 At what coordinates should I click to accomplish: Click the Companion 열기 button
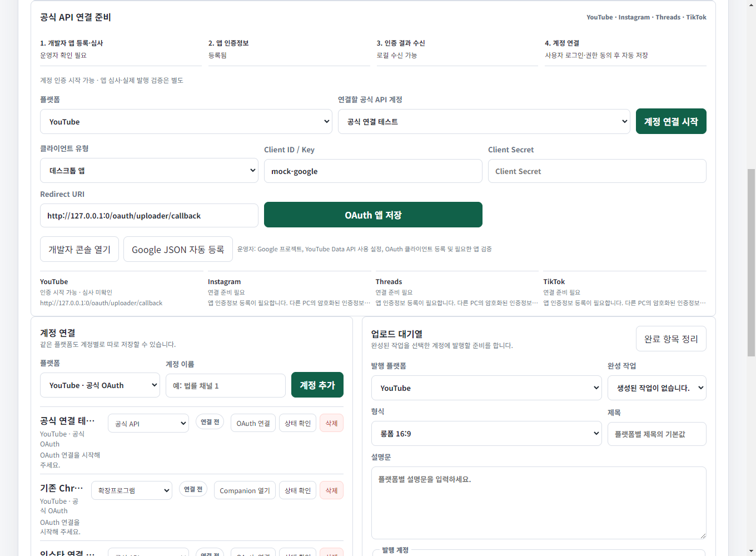(x=245, y=490)
